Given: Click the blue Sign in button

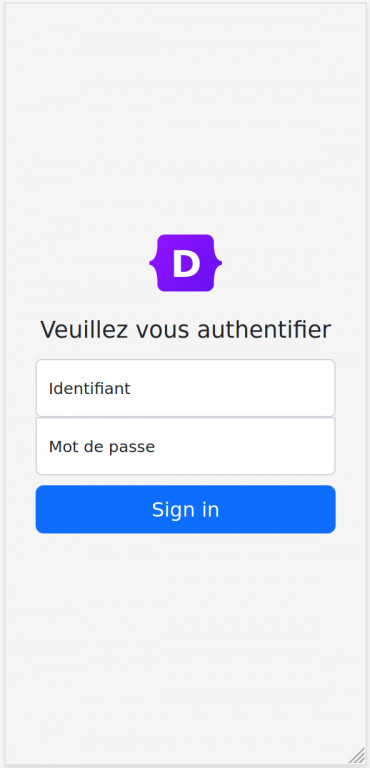Looking at the screenshot, I should tap(185, 509).
